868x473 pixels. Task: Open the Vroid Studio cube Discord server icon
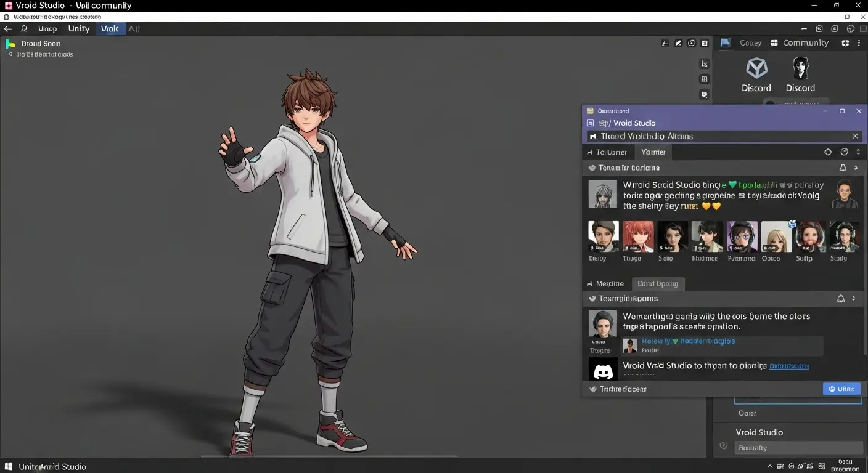(x=756, y=68)
